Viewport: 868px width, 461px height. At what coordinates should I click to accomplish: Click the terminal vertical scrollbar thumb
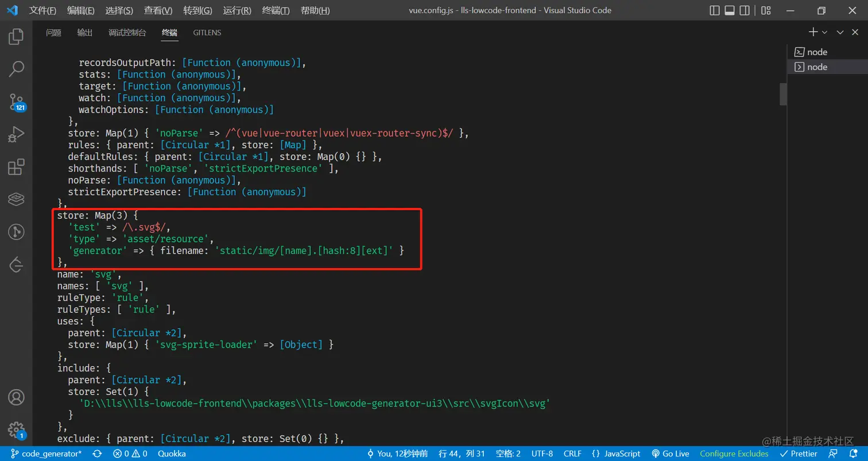tap(782, 94)
